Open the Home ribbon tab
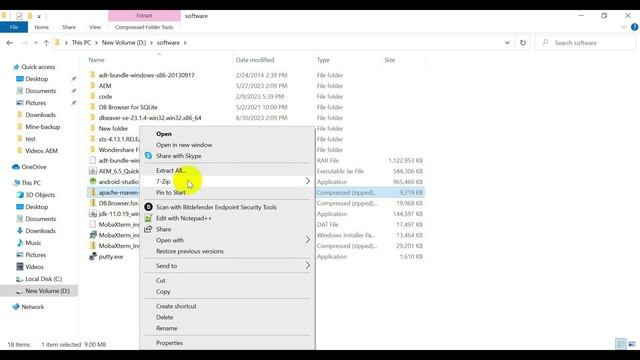This screenshot has height=360, width=640. [42, 27]
